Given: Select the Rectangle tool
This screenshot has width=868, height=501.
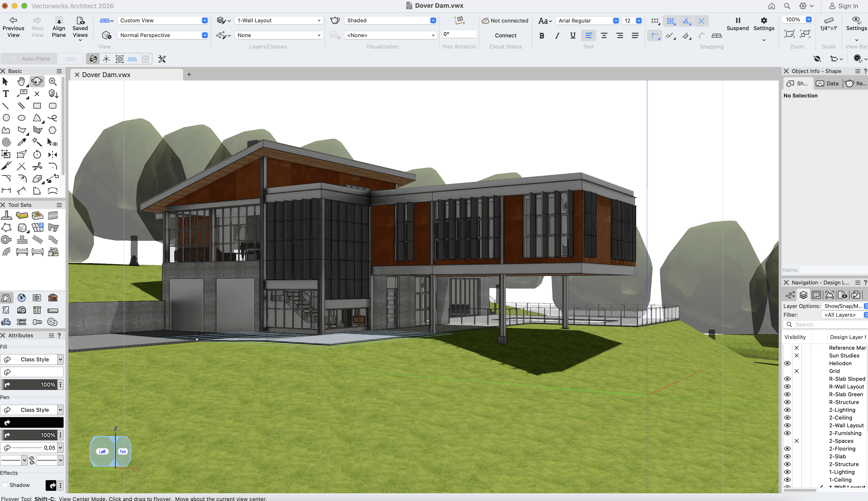Looking at the screenshot, I should point(37,106).
